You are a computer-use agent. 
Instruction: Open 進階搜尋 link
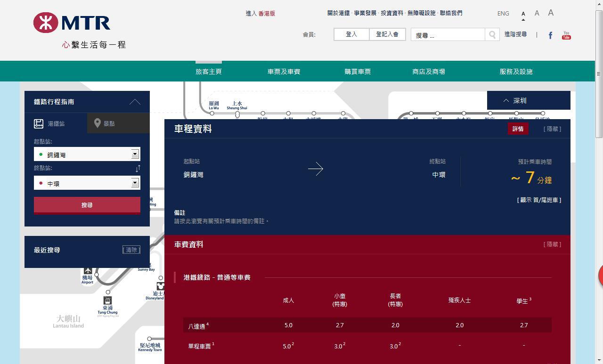[515, 34]
